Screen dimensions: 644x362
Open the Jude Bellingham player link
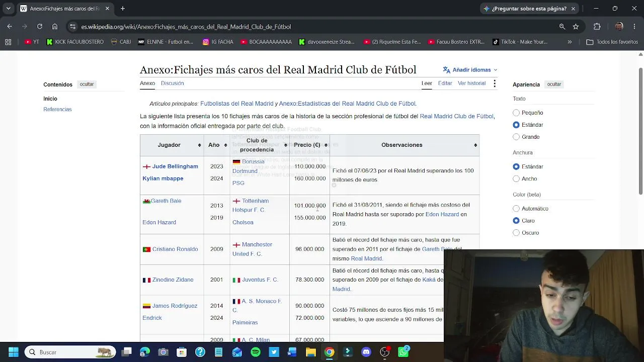coord(175,166)
